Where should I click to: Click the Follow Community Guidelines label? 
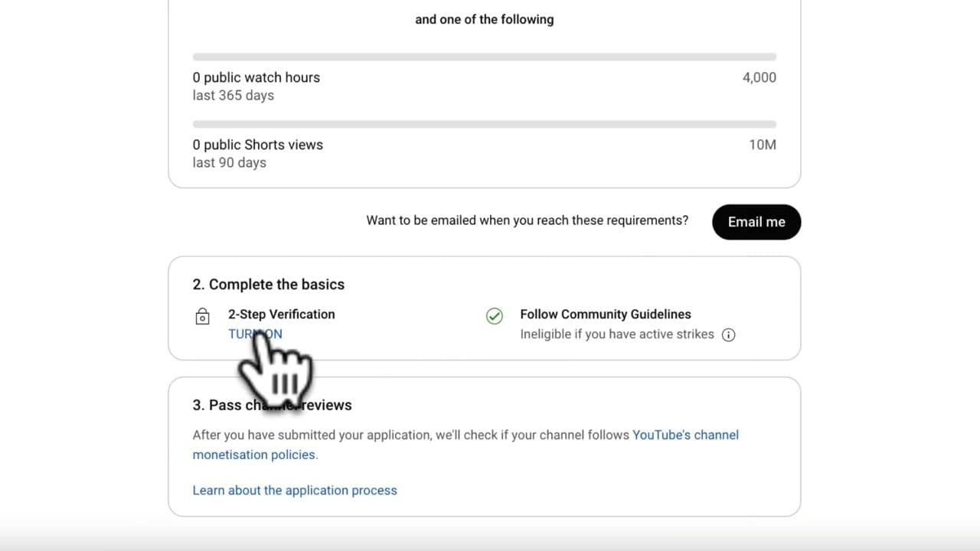click(606, 314)
